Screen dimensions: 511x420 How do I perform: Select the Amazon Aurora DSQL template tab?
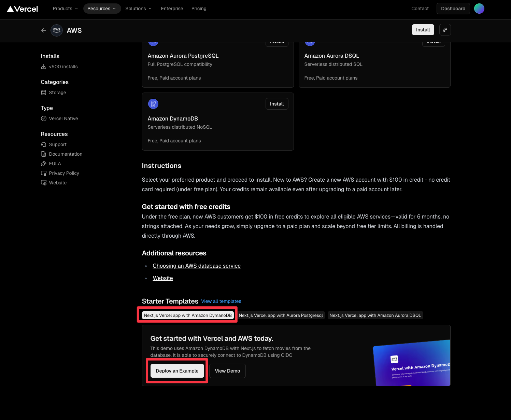tap(375, 315)
